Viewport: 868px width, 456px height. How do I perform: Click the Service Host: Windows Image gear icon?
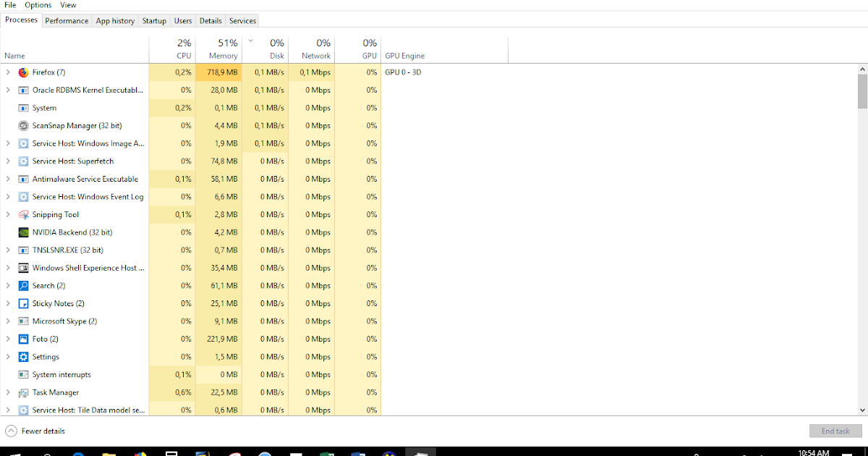pos(23,143)
